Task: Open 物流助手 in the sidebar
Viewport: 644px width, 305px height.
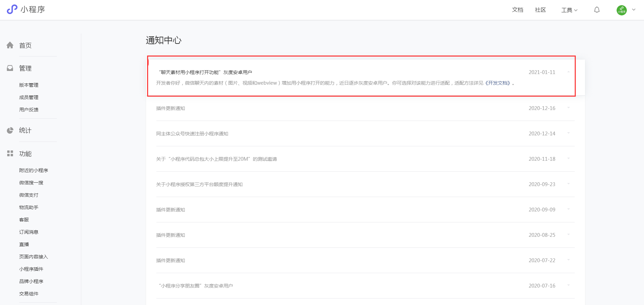Action: [x=29, y=207]
